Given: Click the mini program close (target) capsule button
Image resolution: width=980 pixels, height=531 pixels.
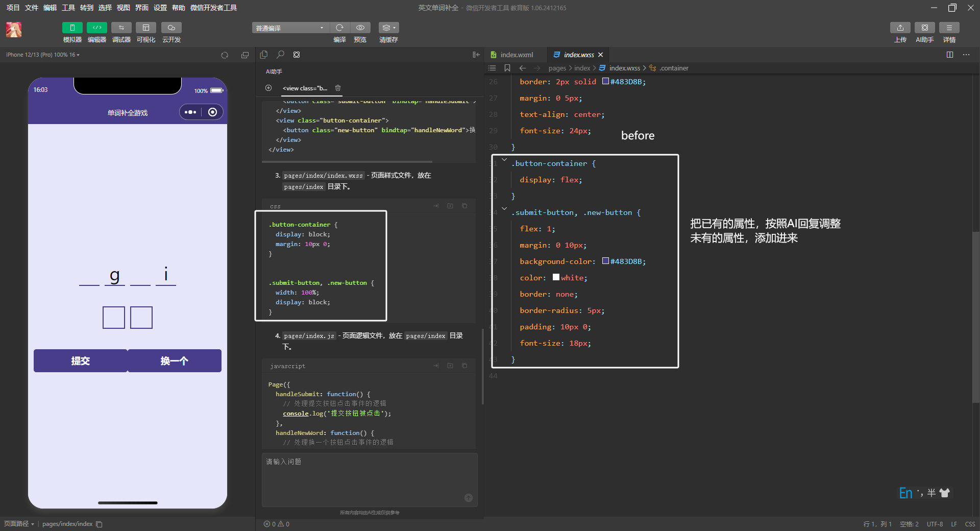Looking at the screenshot, I should (x=213, y=112).
